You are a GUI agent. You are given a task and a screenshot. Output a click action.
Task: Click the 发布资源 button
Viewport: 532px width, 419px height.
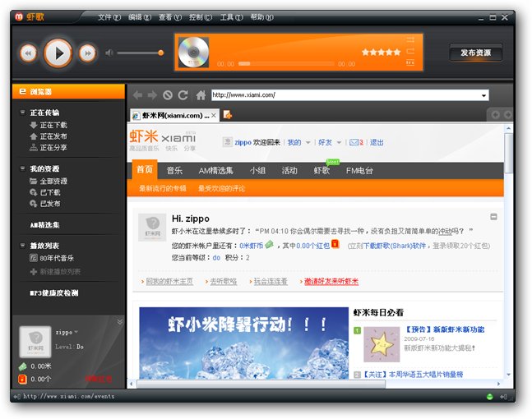point(475,53)
